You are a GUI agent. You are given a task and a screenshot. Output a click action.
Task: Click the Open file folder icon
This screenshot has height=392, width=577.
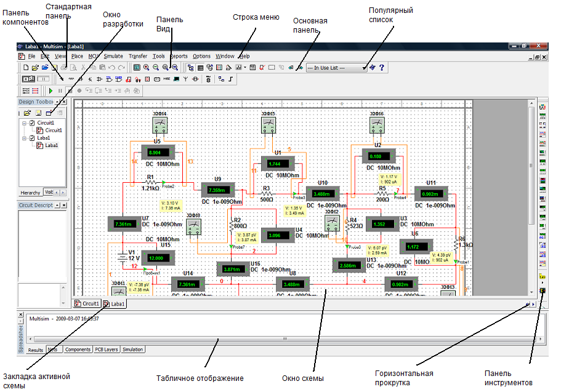point(35,68)
